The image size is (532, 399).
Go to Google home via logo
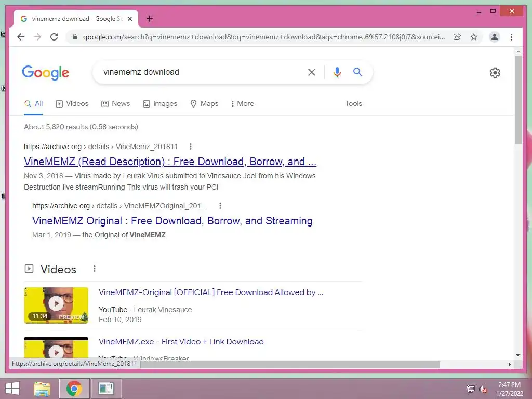pos(46,73)
